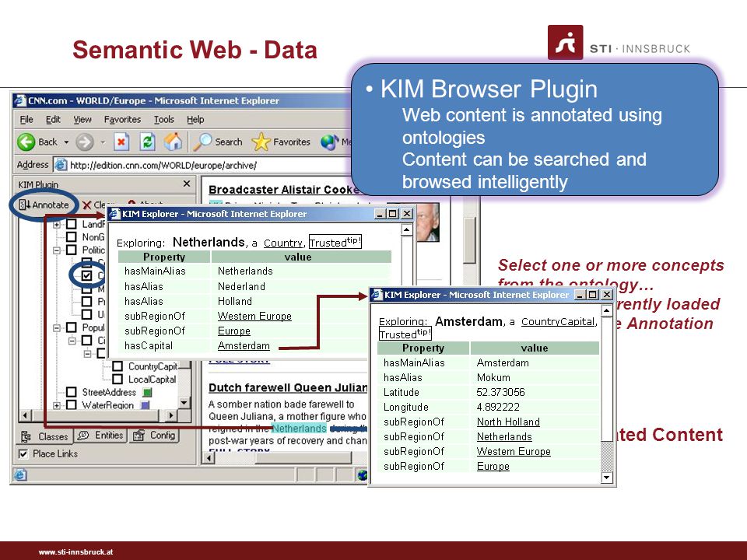Screen dimensions: 747x560
Task: Click the green Refresh page icon
Action: click(147, 142)
